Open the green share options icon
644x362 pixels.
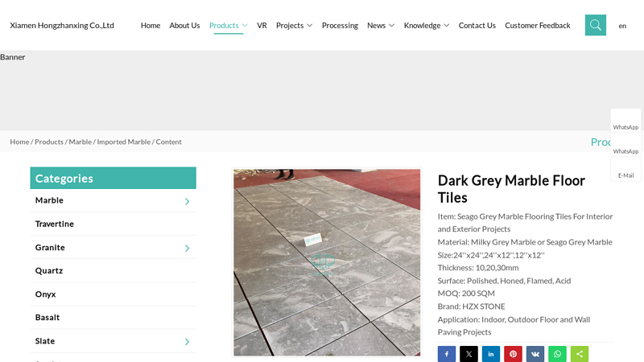tap(580, 354)
